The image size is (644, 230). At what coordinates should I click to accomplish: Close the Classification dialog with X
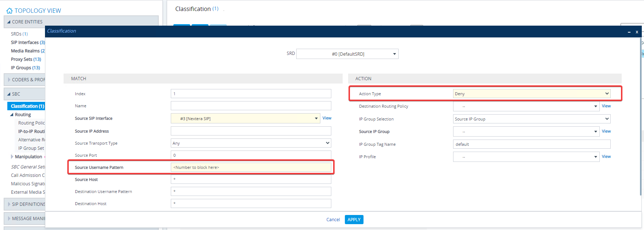point(637,32)
